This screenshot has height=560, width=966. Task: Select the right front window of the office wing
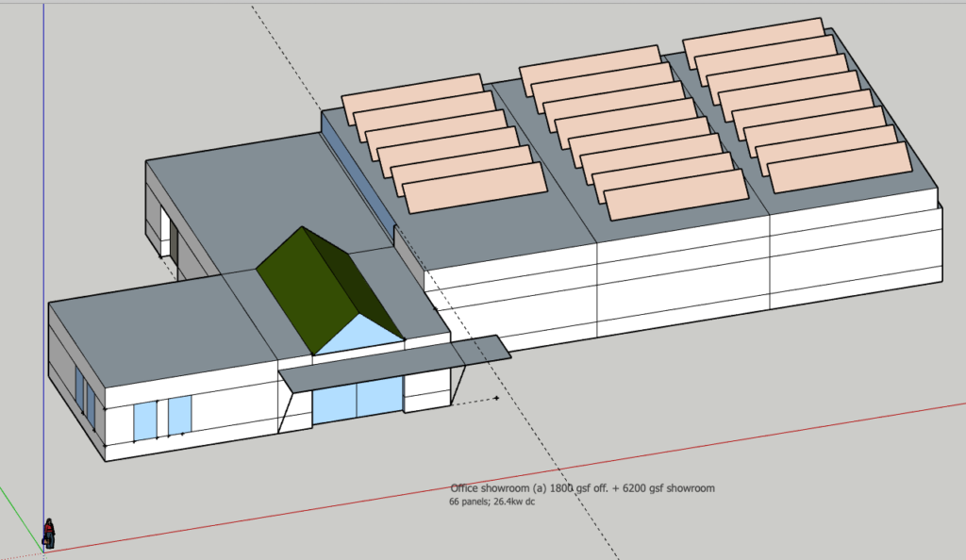click(180, 416)
